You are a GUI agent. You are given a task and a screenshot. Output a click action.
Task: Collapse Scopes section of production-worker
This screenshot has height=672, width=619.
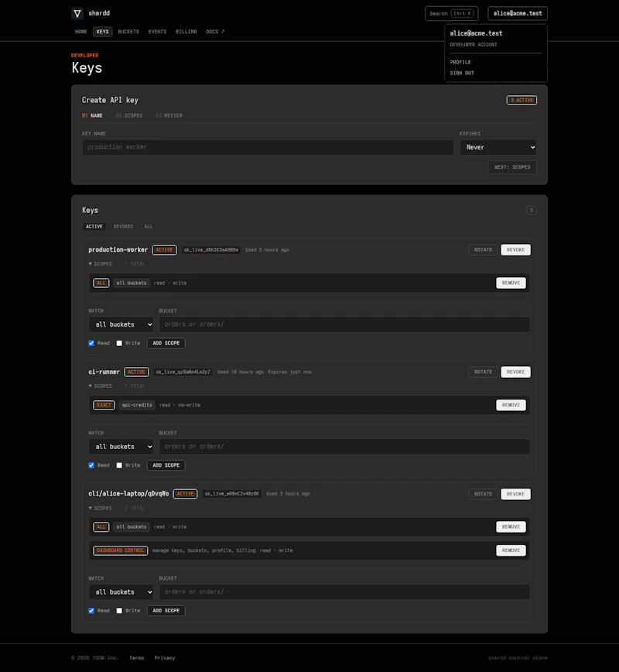point(101,264)
